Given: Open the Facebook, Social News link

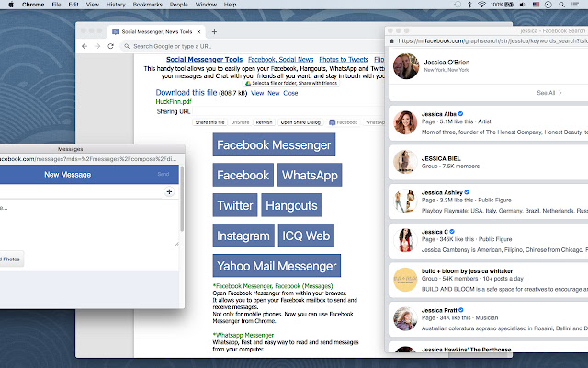Looking at the screenshot, I should coord(281,59).
